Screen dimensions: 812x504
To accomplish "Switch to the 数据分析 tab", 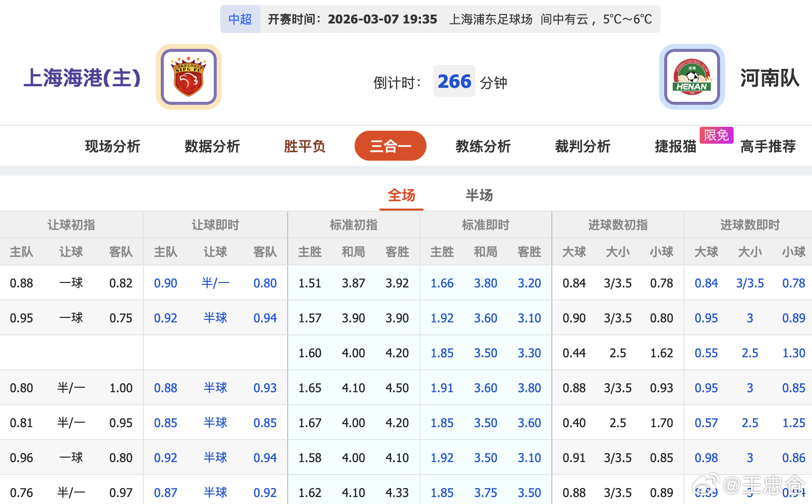I will coord(212,146).
